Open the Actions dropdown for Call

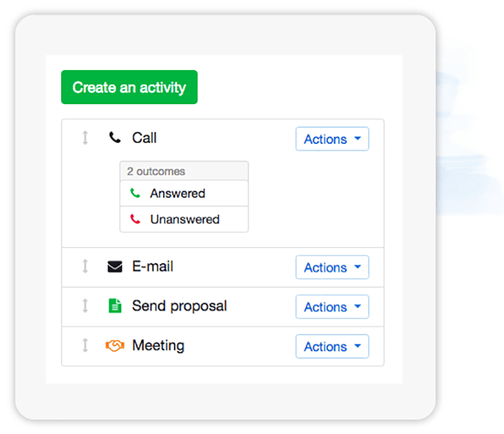(x=332, y=139)
